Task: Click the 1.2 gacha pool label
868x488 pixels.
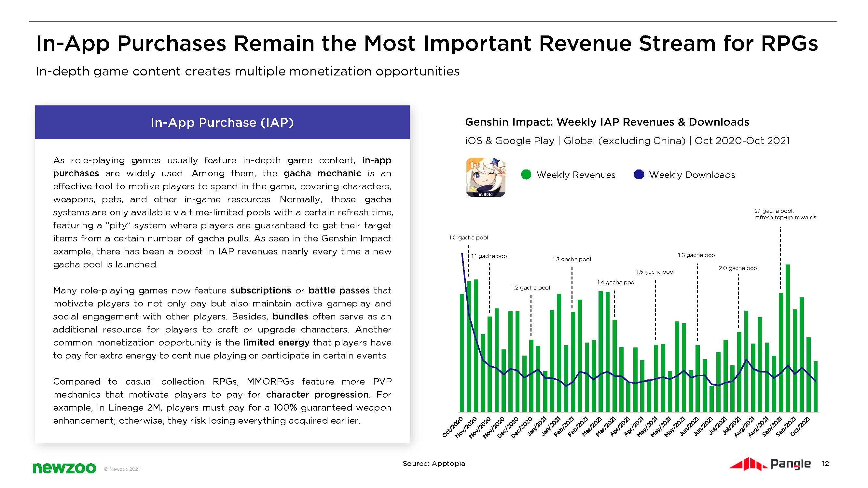Action: tap(531, 288)
